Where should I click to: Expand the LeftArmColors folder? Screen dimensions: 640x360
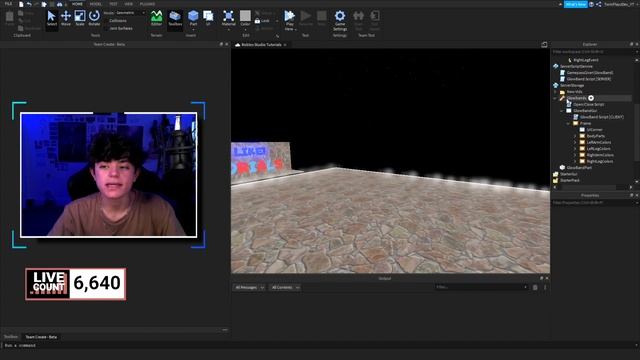(576, 142)
